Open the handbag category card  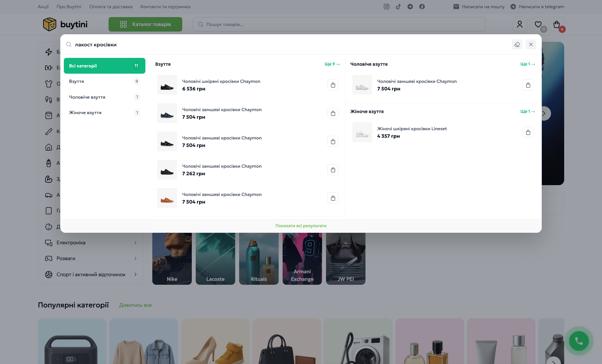tap(287, 341)
